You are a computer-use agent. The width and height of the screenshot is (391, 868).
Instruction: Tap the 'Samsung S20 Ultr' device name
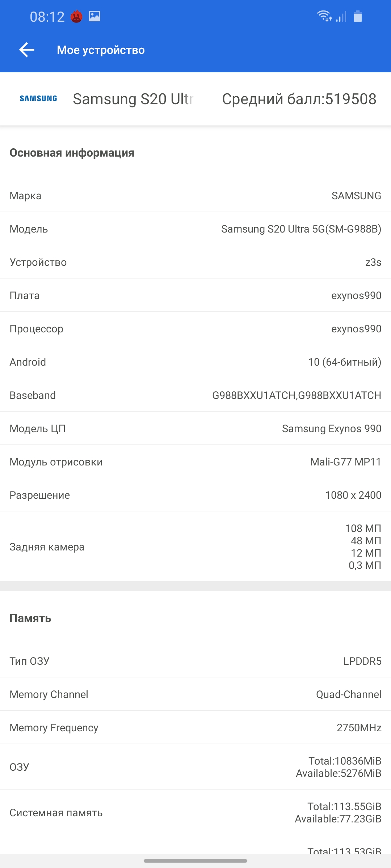point(133,99)
